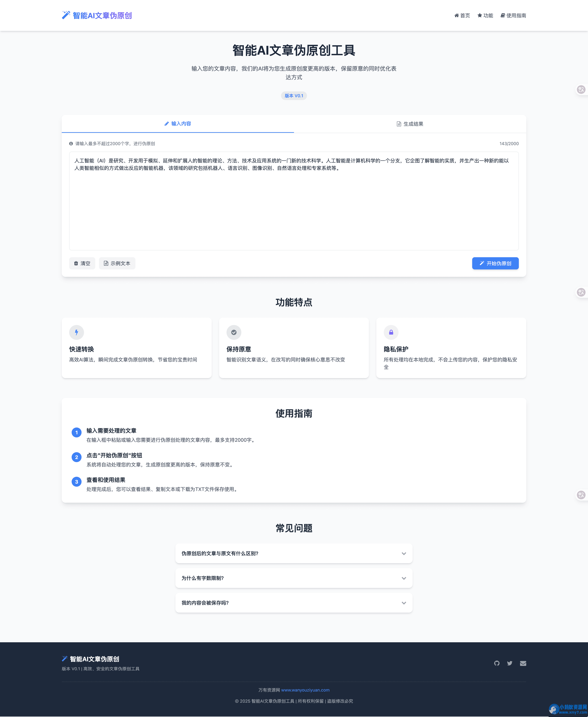
Task: Click the Twitter icon in footer
Action: 509,663
